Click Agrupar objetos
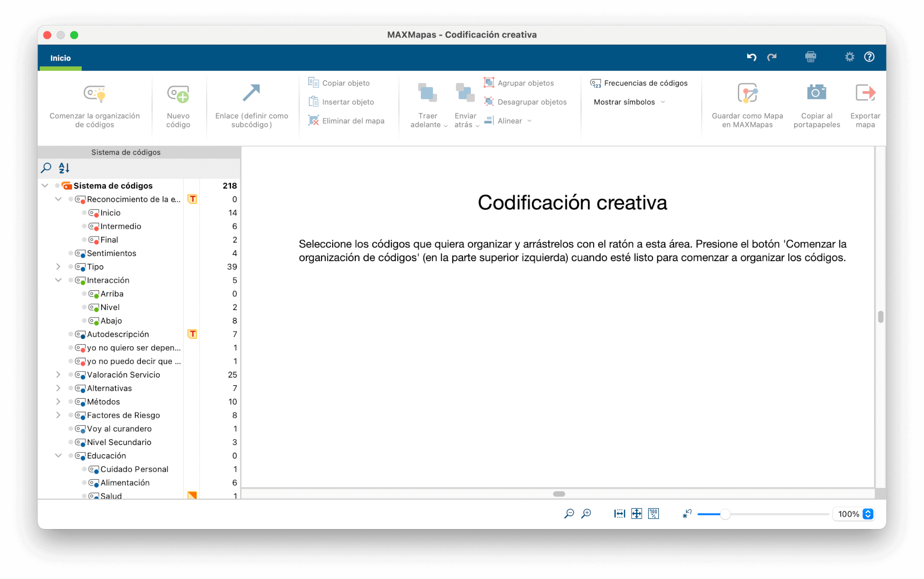Screen dimensions: 924x579 519,83
